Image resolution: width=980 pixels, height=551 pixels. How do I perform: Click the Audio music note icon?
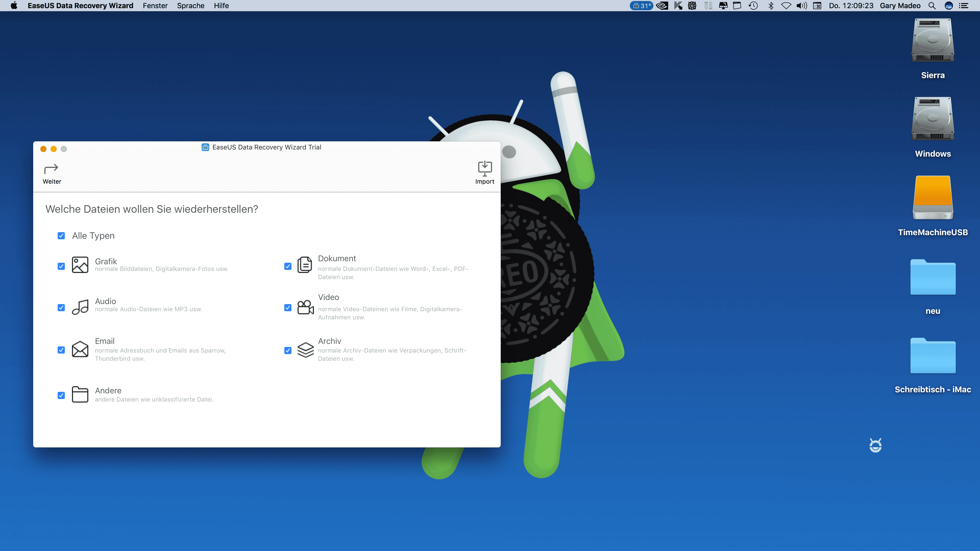(80, 307)
